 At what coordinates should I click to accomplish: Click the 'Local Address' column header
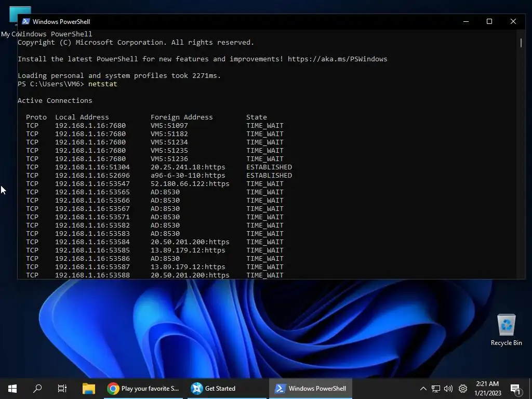(82, 117)
